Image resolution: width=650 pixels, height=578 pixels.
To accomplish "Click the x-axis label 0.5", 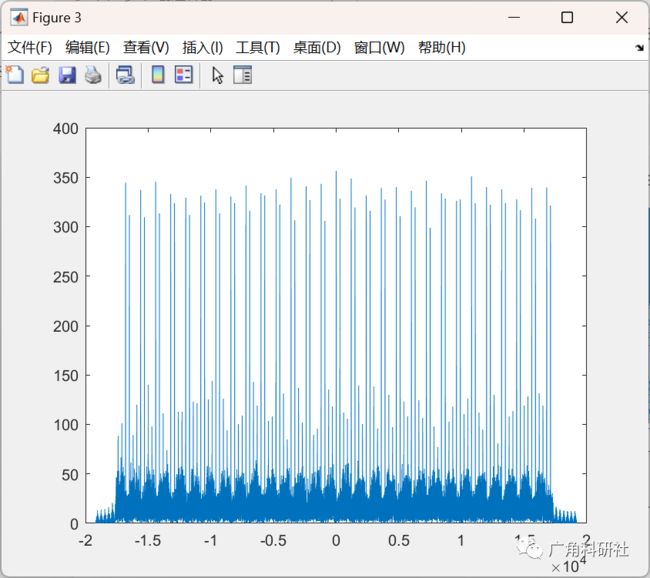I will 399,541.
